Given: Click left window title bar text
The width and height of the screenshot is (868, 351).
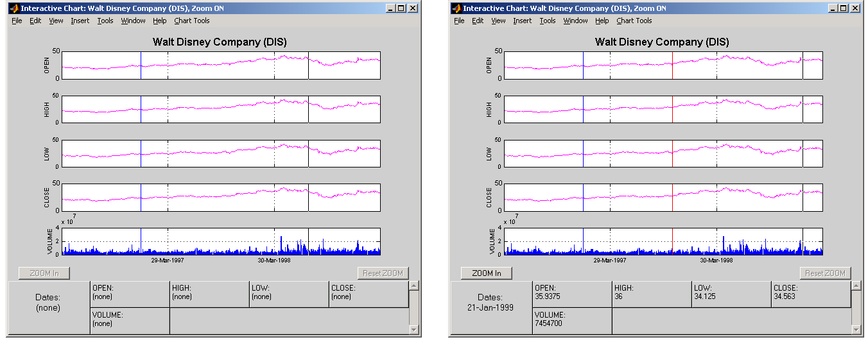Looking at the screenshot, I should 122,8.
